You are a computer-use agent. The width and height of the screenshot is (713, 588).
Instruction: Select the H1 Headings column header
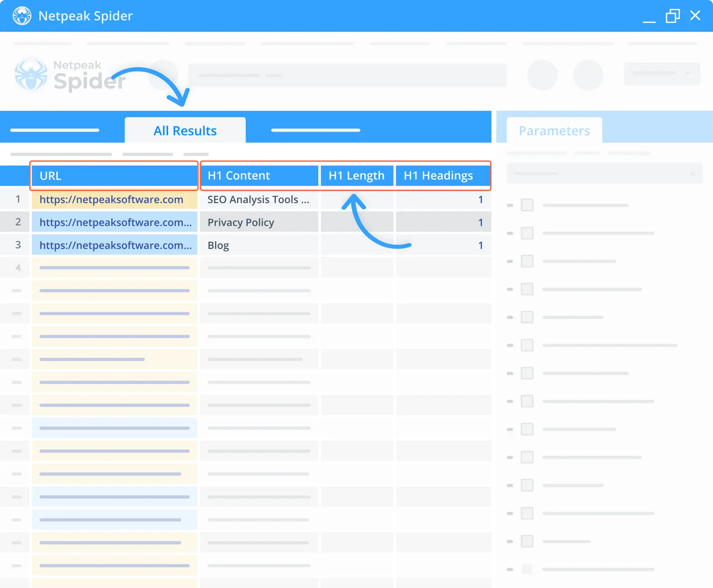(x=443, y=176)
